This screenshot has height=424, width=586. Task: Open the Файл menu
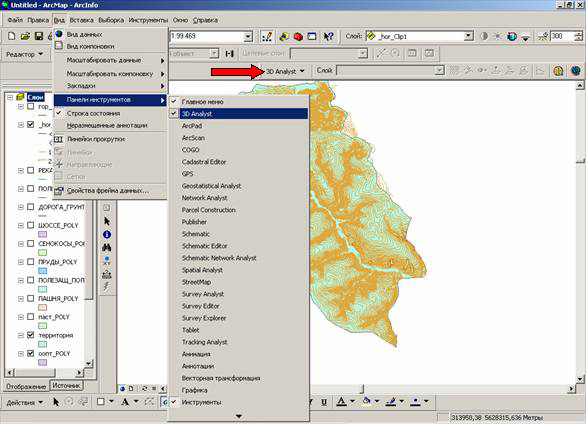[x=15, y=20]
